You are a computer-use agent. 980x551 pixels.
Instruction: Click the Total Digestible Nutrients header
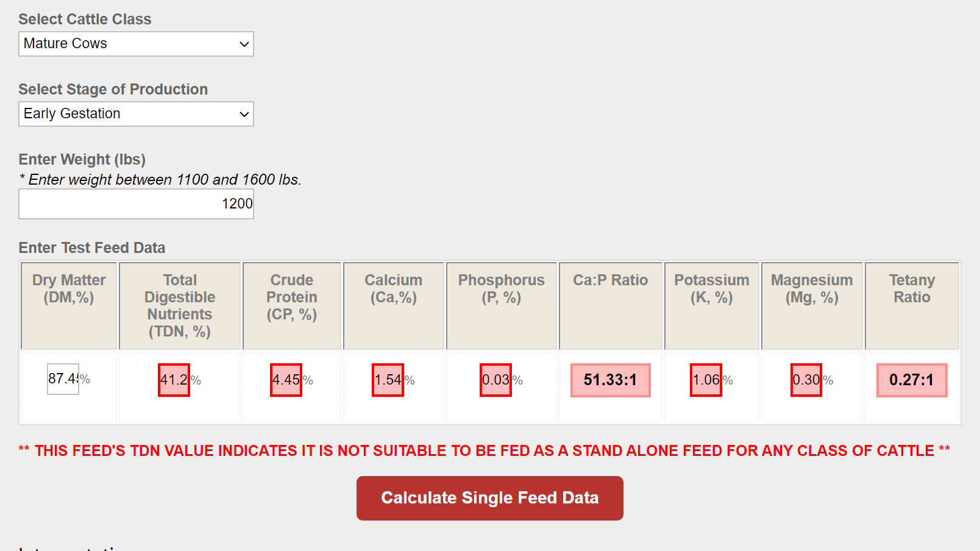pos(180,306)
